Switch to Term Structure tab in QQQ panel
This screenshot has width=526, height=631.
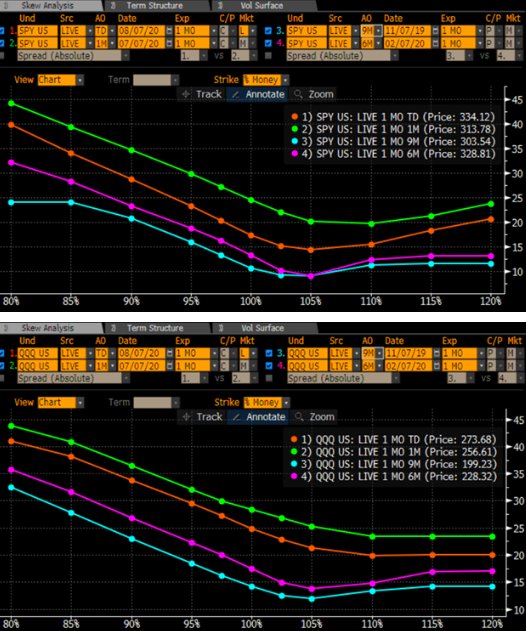pos(155,328)
